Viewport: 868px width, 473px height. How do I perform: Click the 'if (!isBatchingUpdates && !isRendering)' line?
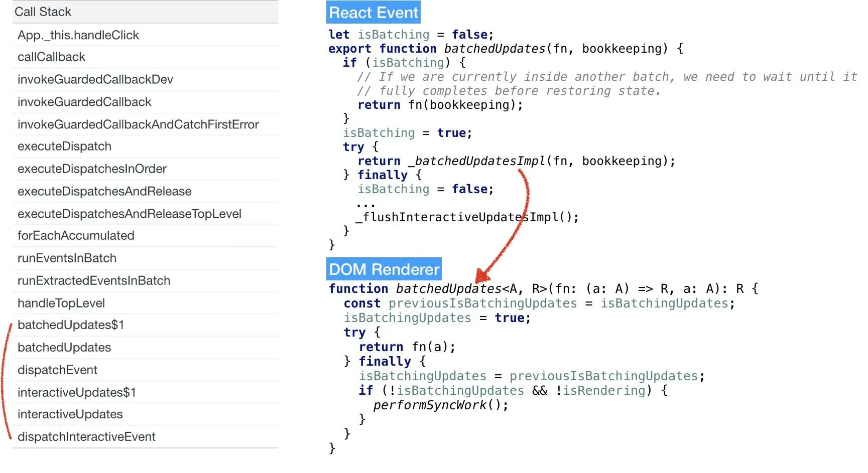pyautogui.click(x=513, y=391)
